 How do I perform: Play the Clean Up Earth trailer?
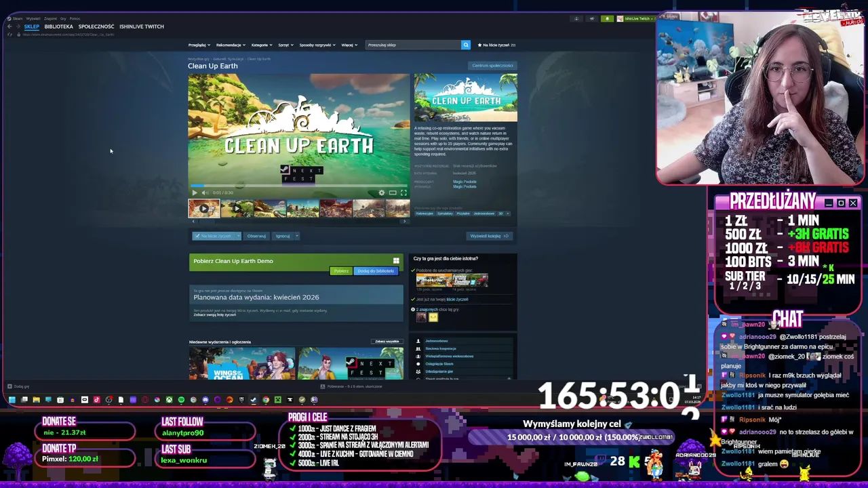195,192
